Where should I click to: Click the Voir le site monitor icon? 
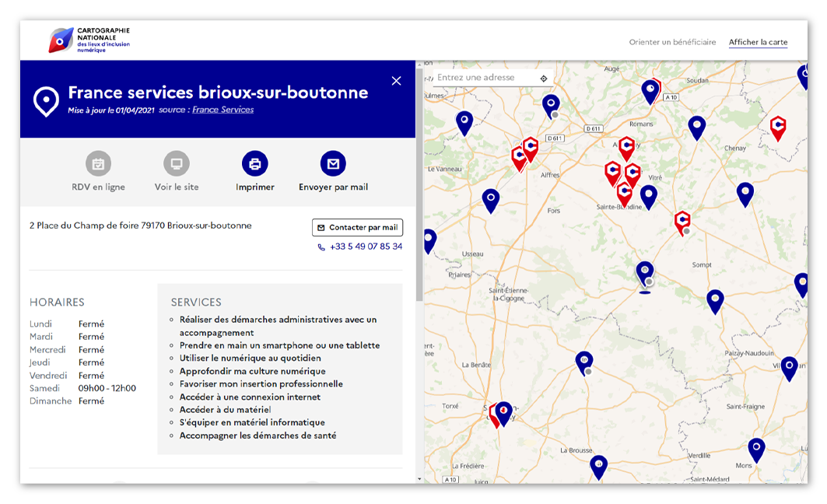pos(176,164)
